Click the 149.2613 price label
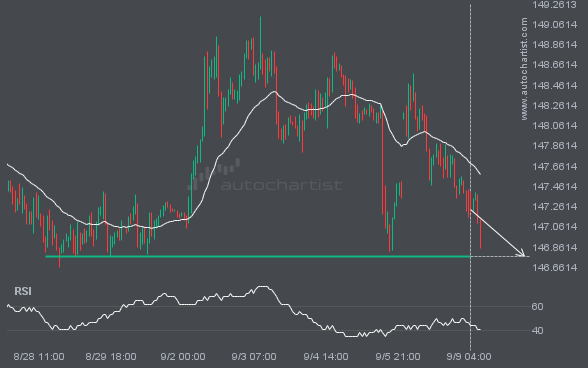 point(554,5)
